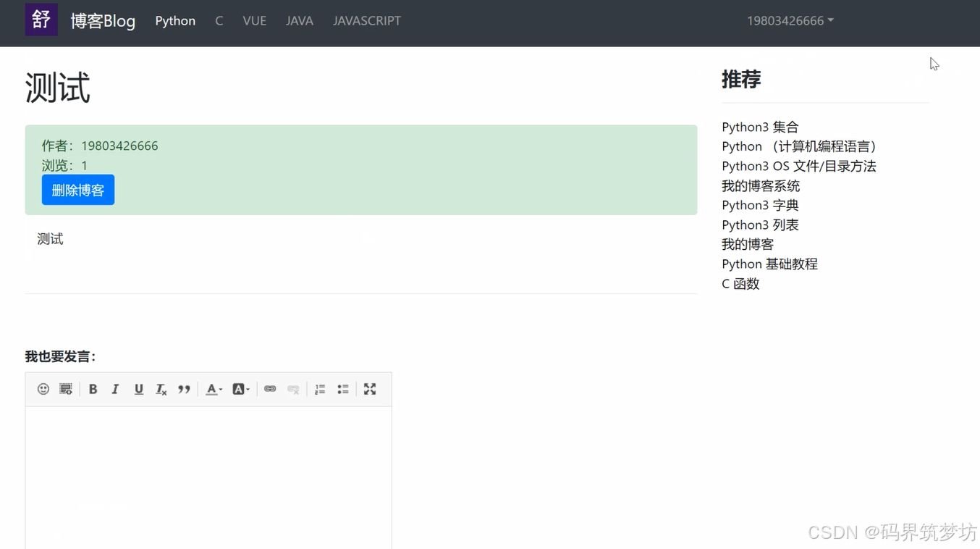
Task: Open recommended post 我的博客
Action: click(x=748, y=244)
